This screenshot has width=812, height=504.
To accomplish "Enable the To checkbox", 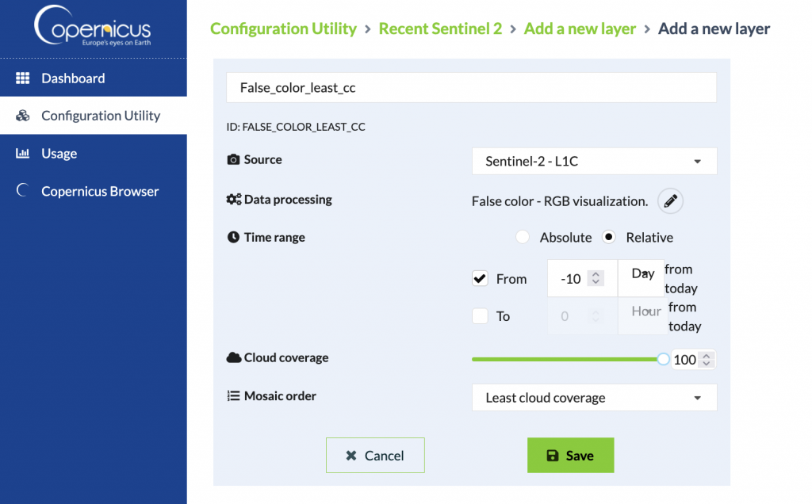I will point(480,316).
